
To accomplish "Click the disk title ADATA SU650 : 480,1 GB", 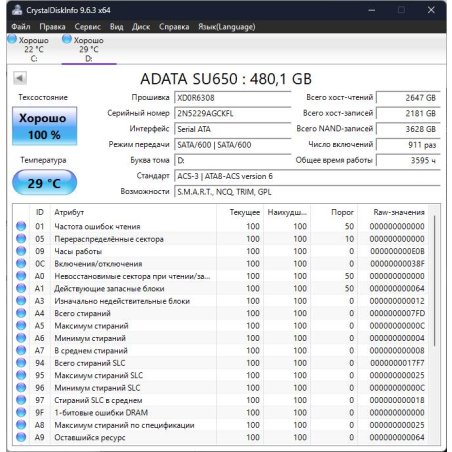I will [226, 79].
